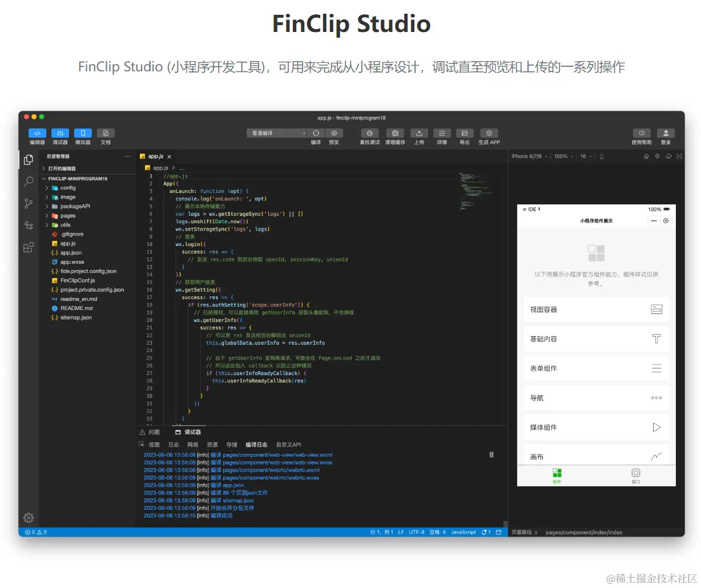Expand the pages folder
This screenshot has height=588, width=701.
[88, 216]
